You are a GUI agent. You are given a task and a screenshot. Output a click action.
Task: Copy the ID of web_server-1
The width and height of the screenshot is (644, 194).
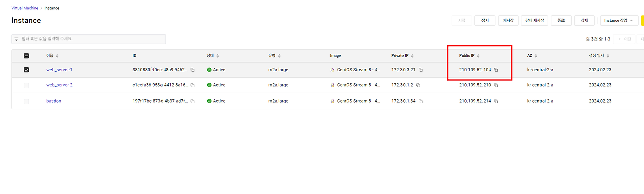click(192, 70)
